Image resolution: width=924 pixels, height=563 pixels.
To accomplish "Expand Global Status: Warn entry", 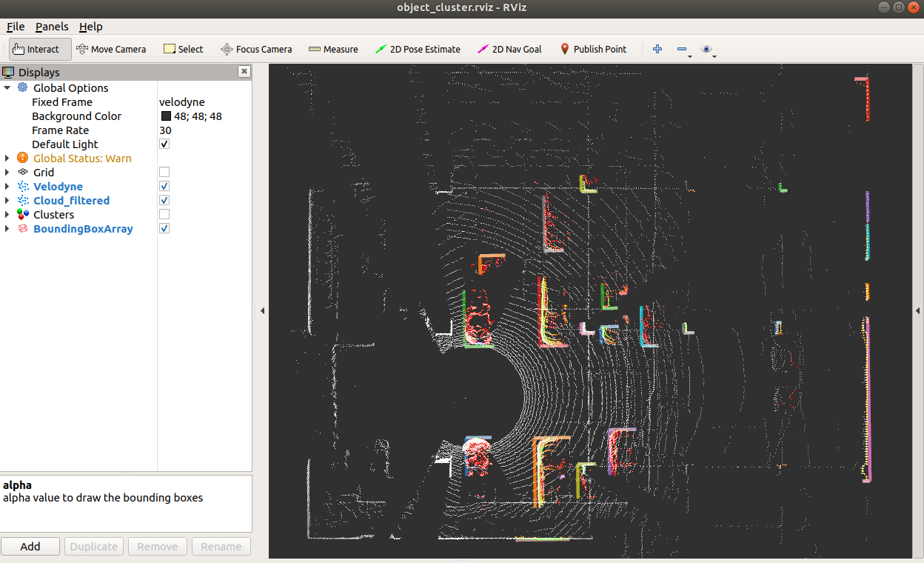I will [7, 159].
